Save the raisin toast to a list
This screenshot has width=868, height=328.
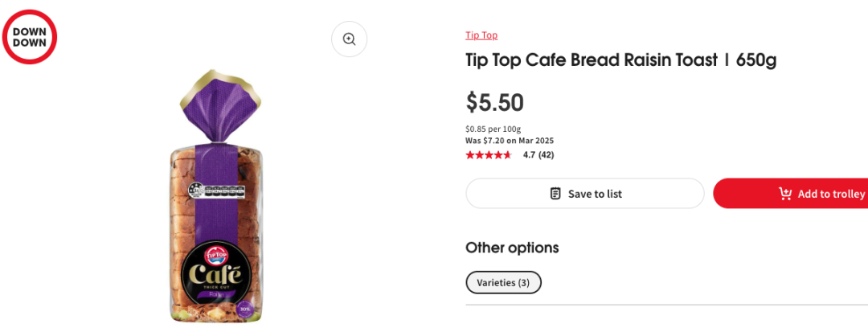click(584, 194)
